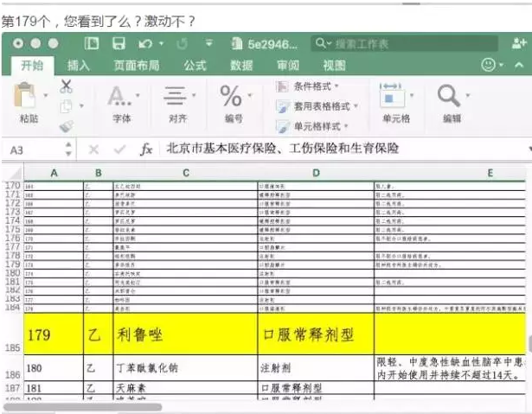532x414 pixels.
Task: Open the Editing (编辑) search group
Action: pos(451,102)
